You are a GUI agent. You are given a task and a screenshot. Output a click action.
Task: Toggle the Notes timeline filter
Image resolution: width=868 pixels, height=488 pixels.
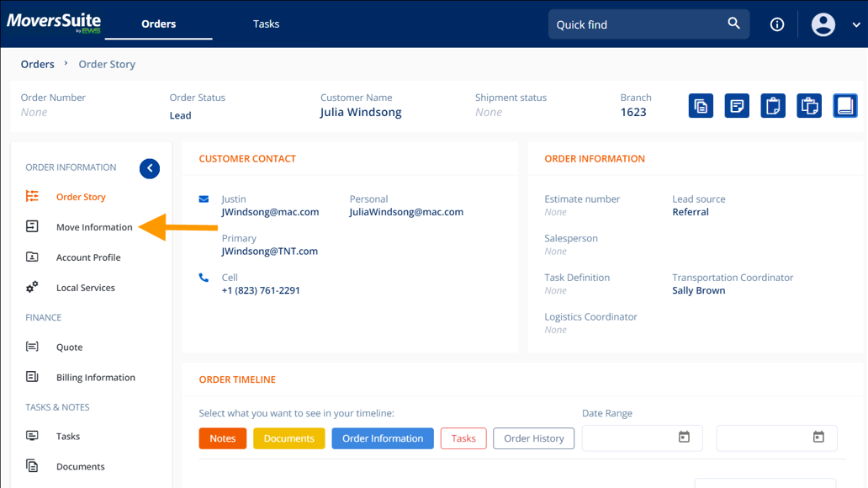(x=223, y=438)
